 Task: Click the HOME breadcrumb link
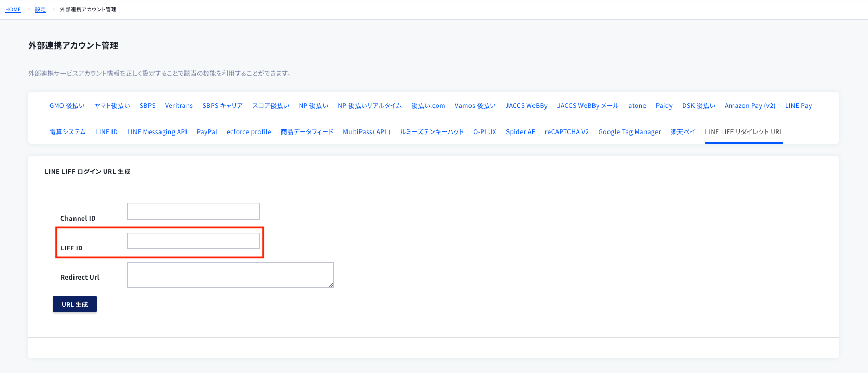[x=13, y=9]
